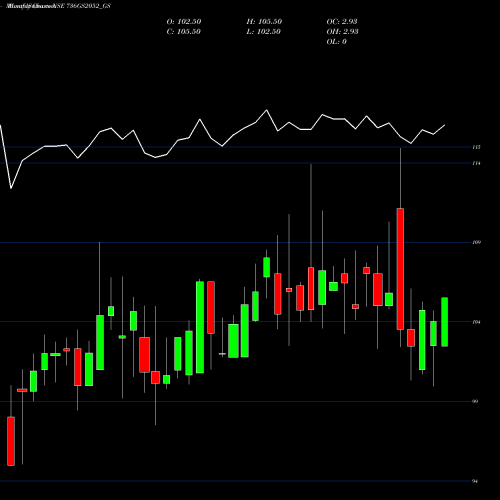Click the OC: 2.93 readout
500x500 pixels.
point(342,22)
